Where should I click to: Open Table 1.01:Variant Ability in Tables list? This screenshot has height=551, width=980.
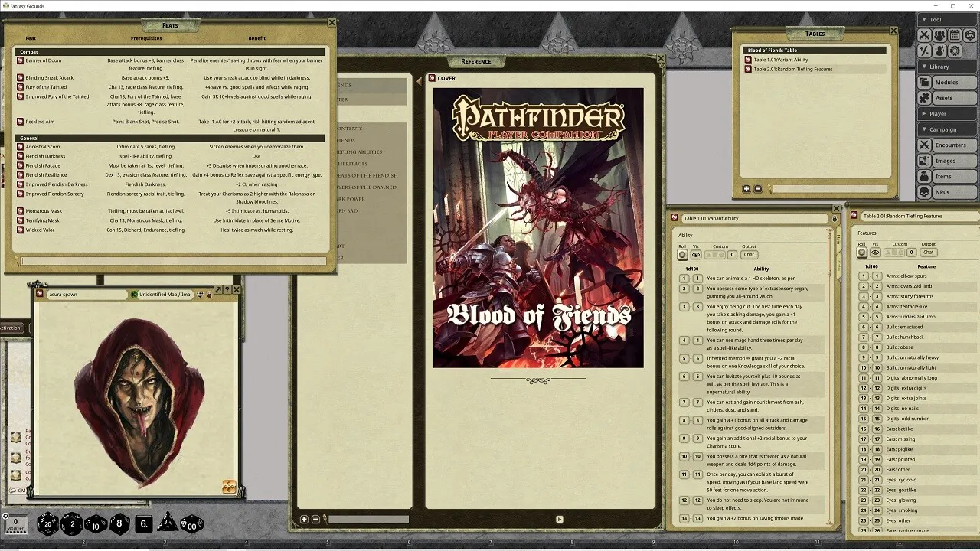[x=780, y=60]
